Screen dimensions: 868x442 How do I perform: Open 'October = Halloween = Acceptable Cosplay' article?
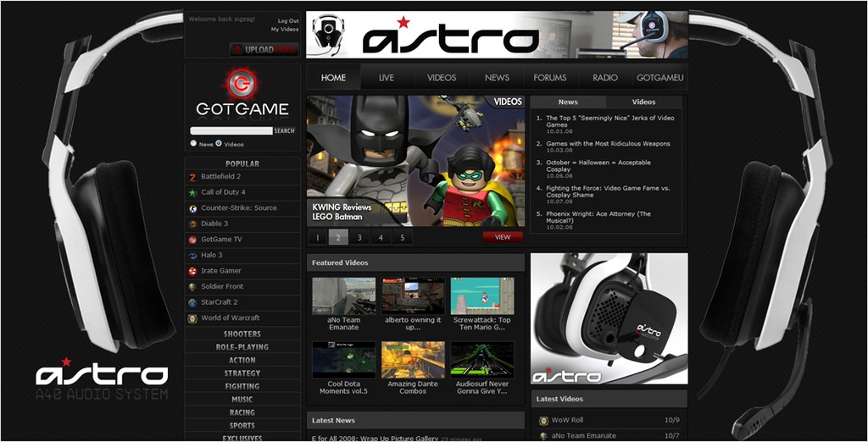(x=598, y=166)
